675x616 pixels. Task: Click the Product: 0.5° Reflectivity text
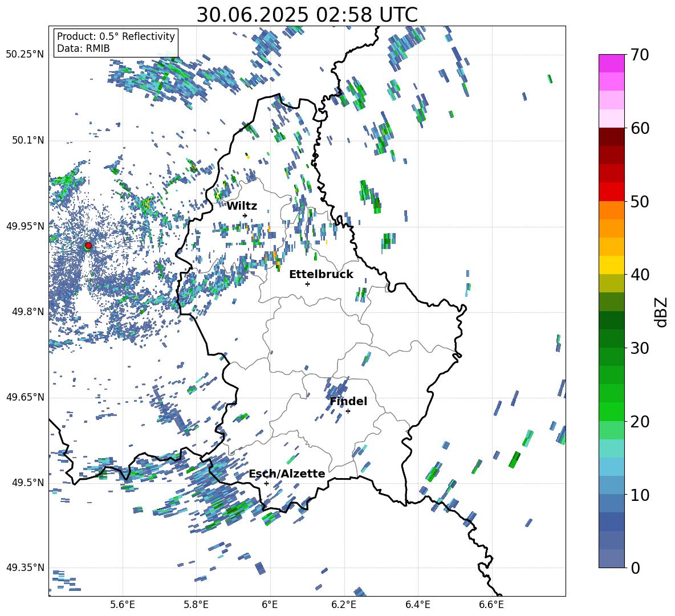[x=116, y=36]
